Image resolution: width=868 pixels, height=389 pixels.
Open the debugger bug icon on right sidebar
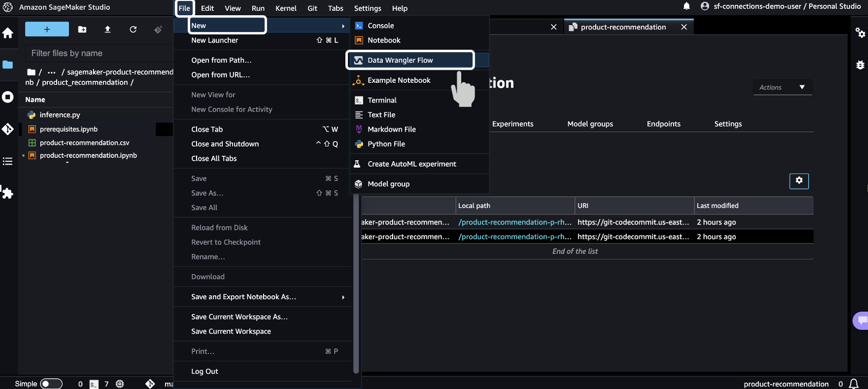tap(860, 65)
